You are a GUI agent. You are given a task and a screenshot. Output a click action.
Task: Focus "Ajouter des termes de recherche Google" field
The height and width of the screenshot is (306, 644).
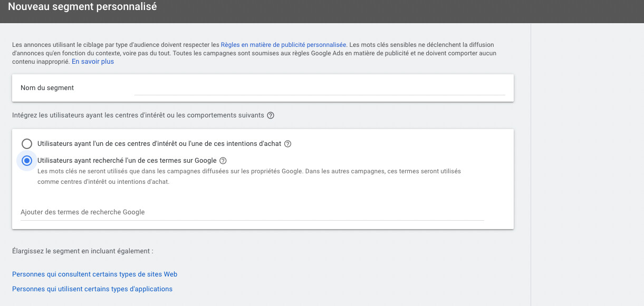click(x=252, y=212)
